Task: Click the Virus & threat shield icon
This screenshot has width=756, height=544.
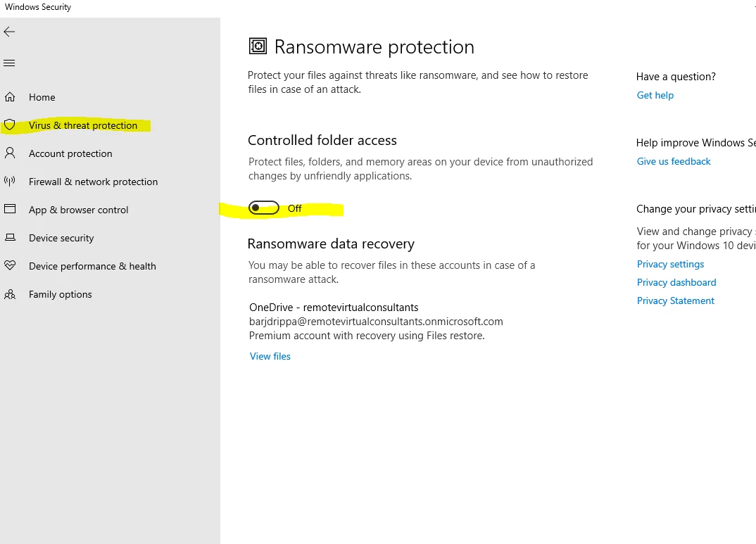Action: pos(10,125)
